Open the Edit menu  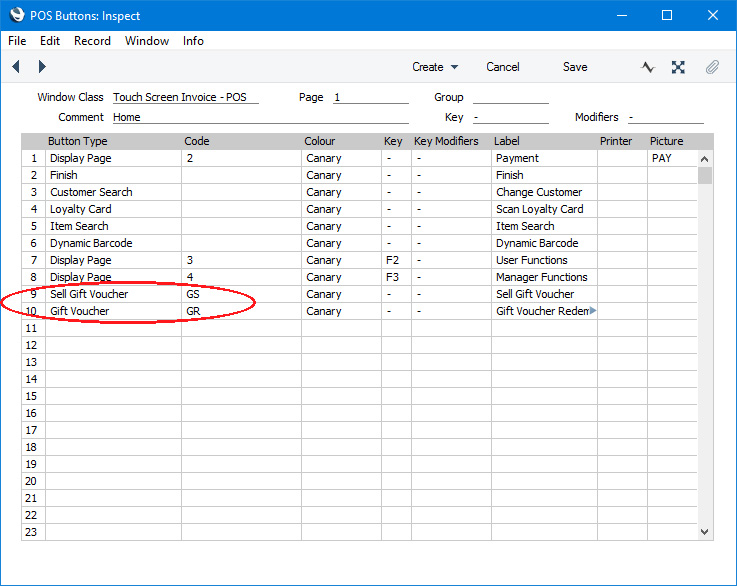click(x=50, y=41)
